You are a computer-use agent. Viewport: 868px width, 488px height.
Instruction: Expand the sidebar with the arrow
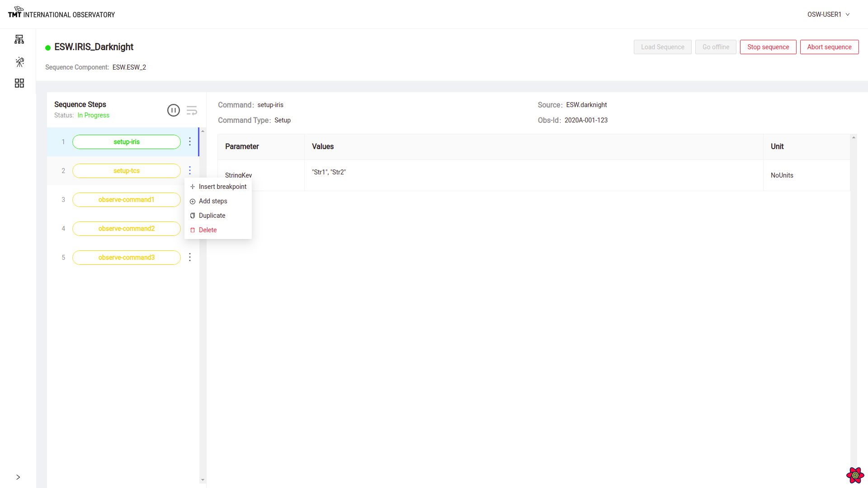(x=18, y=477)
